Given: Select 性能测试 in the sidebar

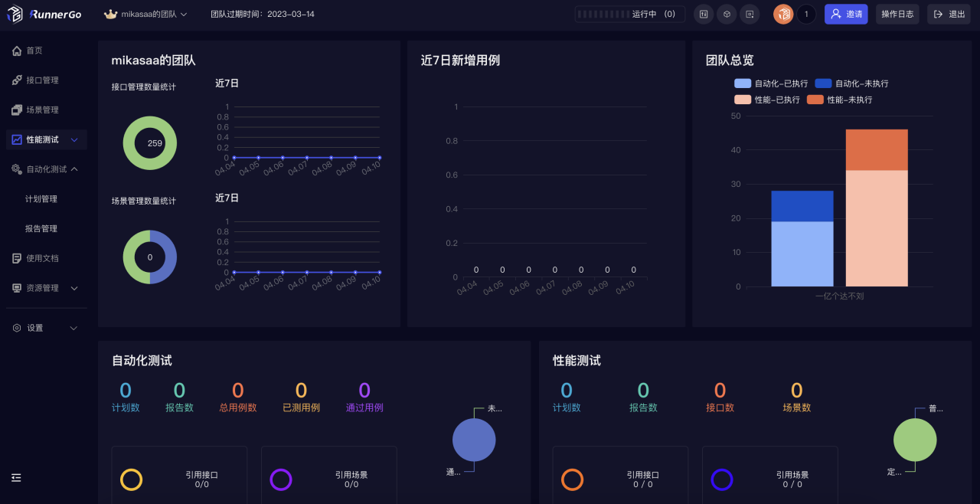Looking at the screenshot, I should point(46,139).
